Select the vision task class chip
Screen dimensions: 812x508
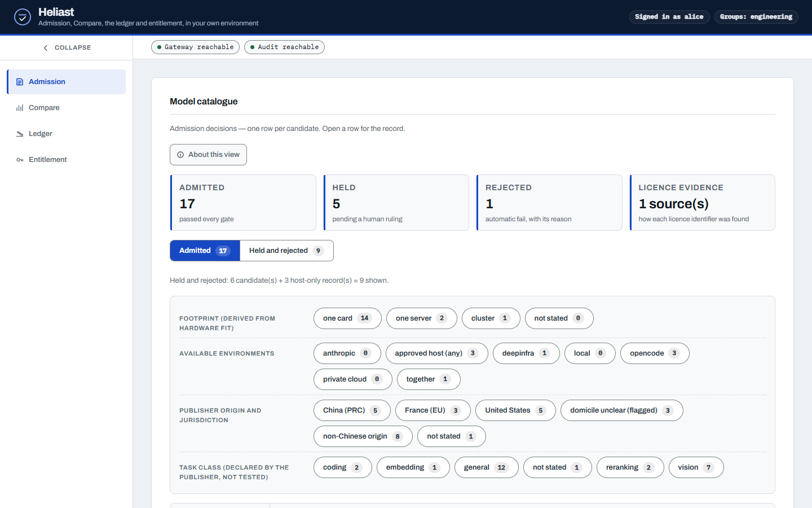pos(696,467)
